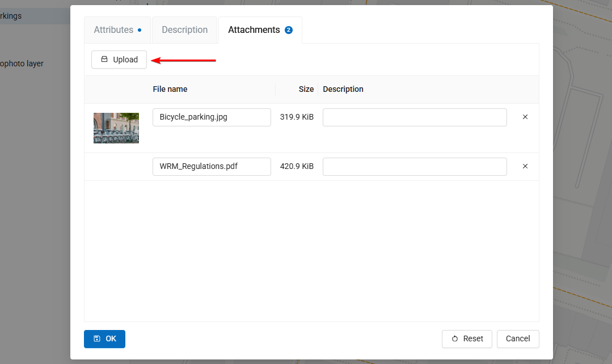This screenshot has height=364, width=612.
Task: Cancel the dialog
Action: point(517,339)
